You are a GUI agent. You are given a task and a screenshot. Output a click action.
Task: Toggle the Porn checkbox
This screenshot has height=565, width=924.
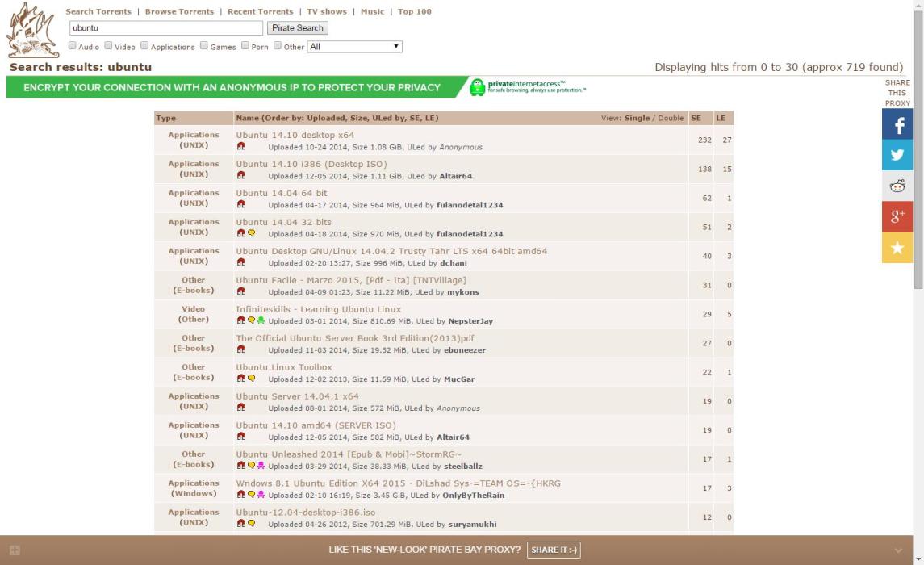245,45
